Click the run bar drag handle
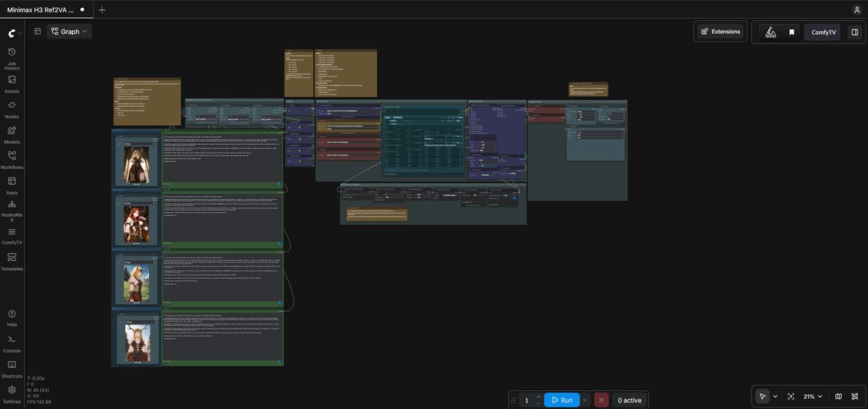Viewport: 868px width, 409px height. pyautogui.click(x=514, y=400)
